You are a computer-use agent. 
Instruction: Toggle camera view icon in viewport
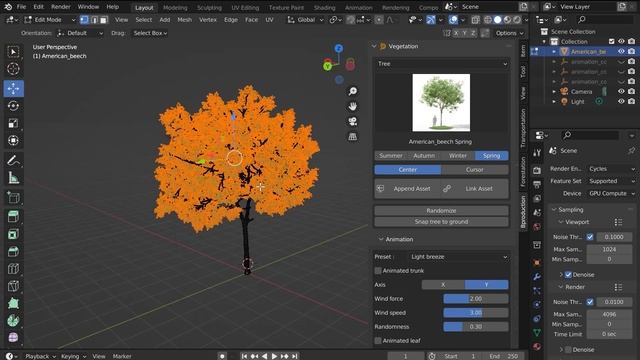[x=352, y=121]
